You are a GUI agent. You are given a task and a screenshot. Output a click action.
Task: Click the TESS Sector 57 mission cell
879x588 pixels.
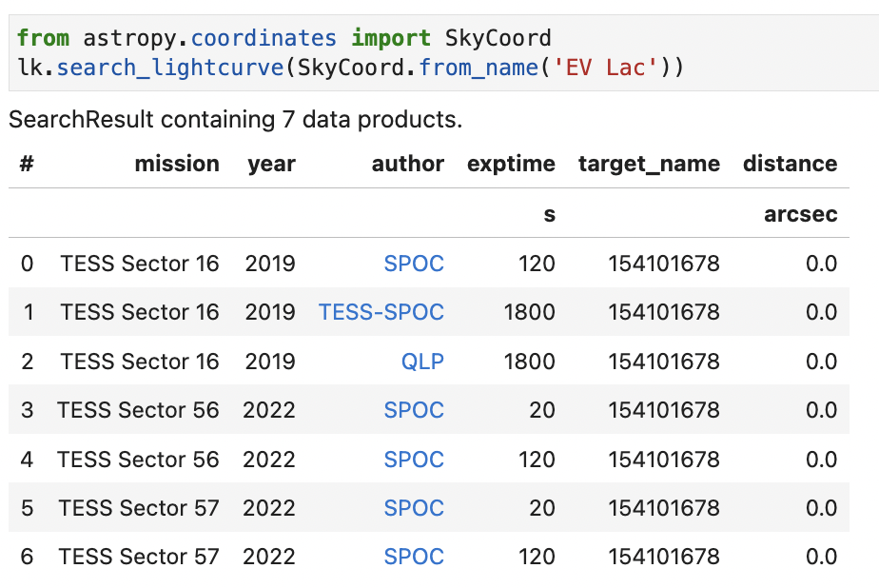139,507
